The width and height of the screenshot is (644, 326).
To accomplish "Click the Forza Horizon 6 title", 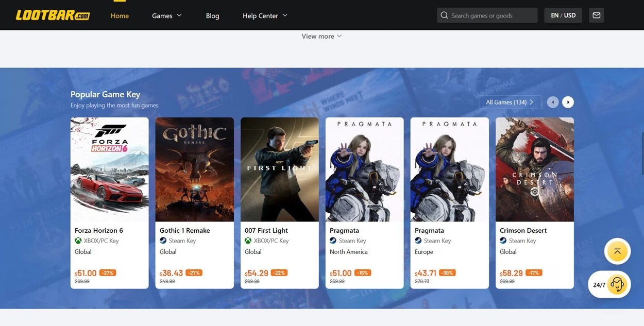I will click(x=99, y=230).
